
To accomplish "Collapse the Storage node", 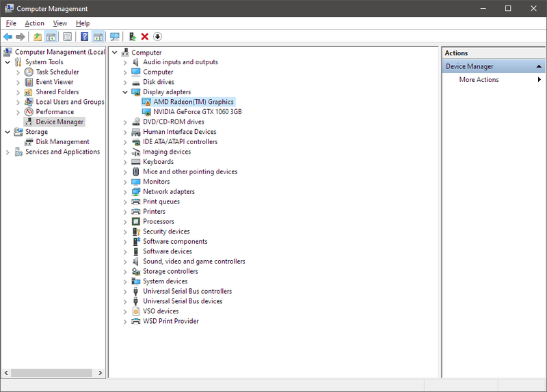I will (x=8, y=132).
